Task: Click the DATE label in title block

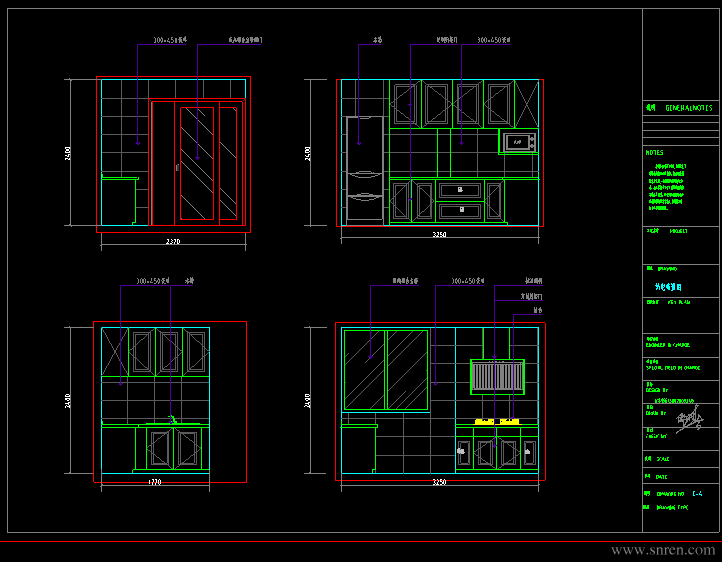Action: [x=662, y=477]
